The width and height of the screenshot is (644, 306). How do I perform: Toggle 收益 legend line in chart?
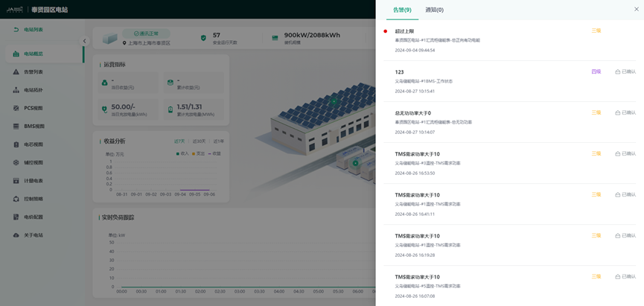tap(214, 153)
